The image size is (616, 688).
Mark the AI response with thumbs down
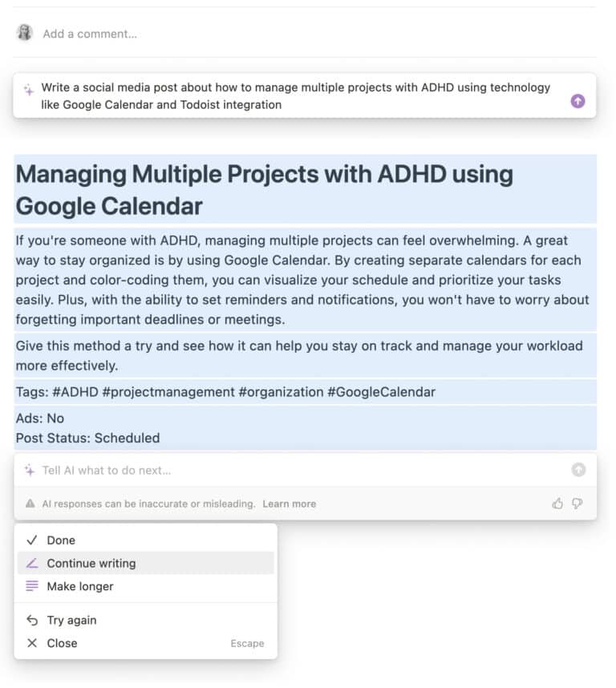pos(577,504)
